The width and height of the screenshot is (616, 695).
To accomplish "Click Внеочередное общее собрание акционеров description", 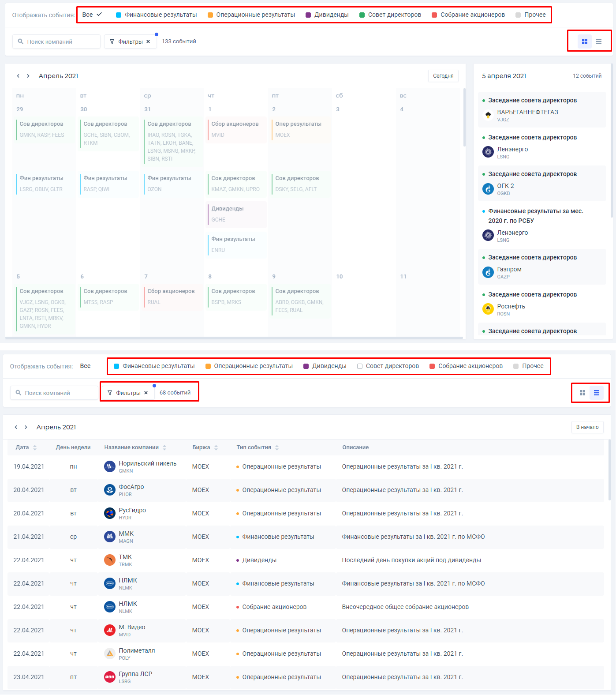I will pyautogui.click(x=405, y=607).
